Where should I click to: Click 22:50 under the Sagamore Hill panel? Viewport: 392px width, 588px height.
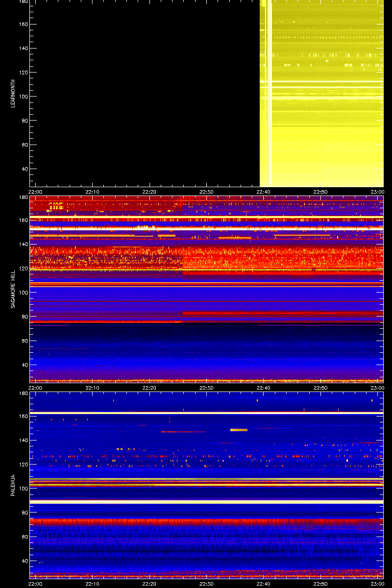tap(320, 388)
